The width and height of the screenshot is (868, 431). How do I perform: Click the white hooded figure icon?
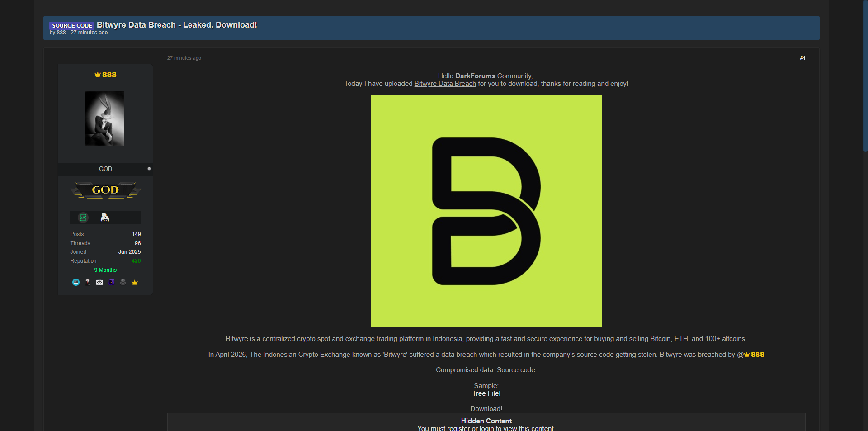(x=105, y=218)
